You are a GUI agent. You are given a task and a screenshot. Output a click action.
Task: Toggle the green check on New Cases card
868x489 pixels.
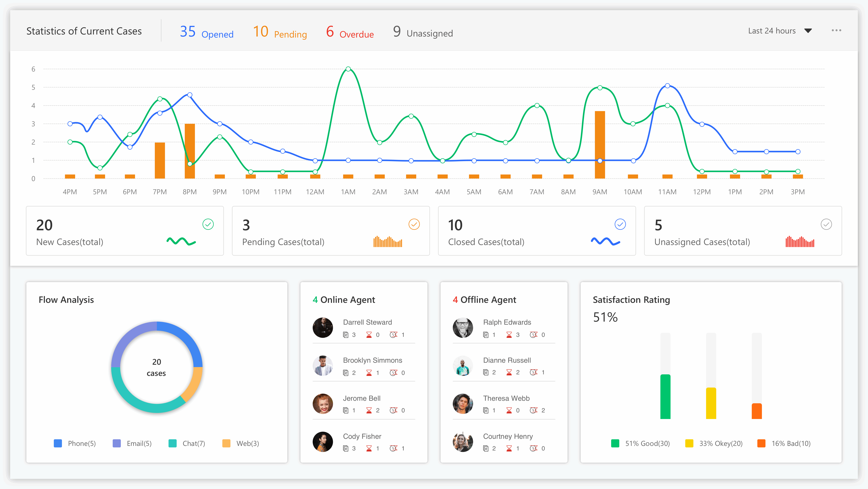pos(208,224)
